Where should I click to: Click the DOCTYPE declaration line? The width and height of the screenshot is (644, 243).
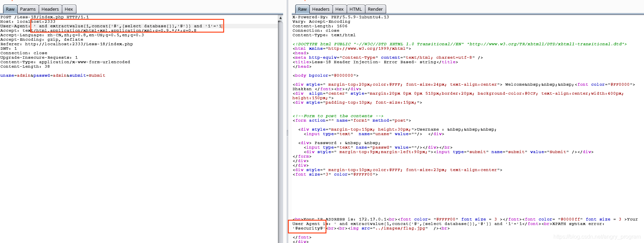click(x=459, y=44)
